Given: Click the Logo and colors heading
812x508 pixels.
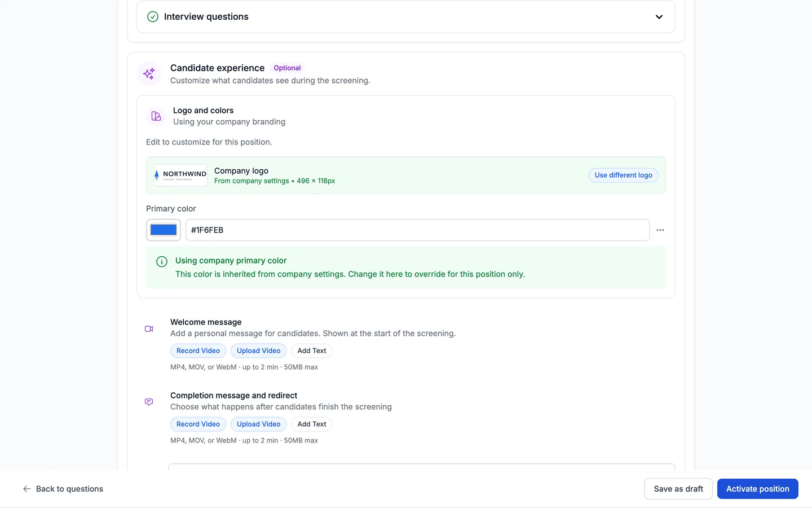Looking at the screenshot, I should [x=203, y=110].
